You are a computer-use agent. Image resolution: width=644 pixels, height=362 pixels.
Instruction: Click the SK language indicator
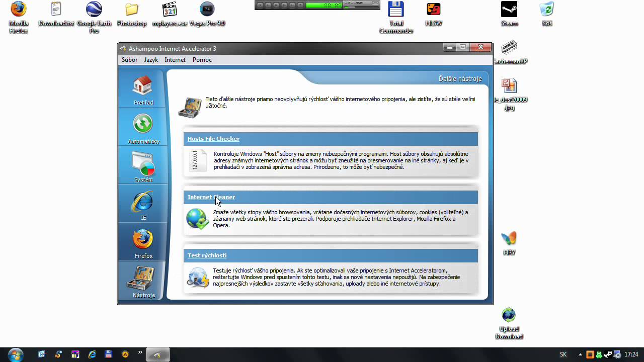(x=563, y=354)
